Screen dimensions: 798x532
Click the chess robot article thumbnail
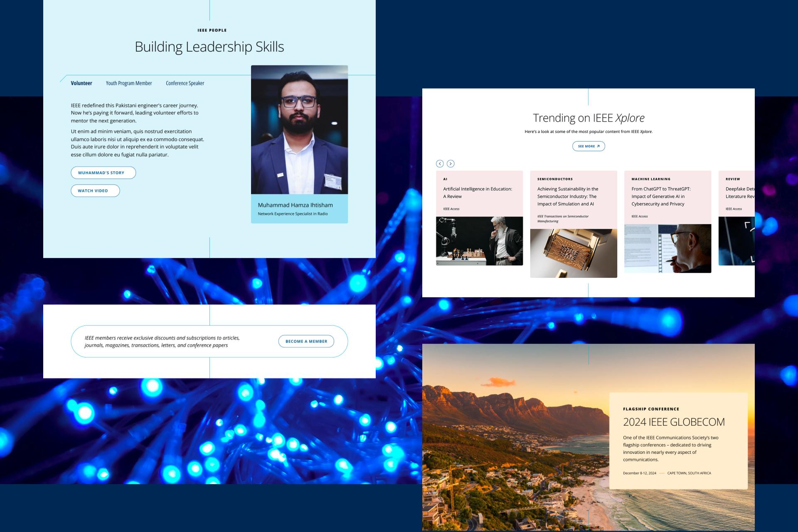point(479,241)
